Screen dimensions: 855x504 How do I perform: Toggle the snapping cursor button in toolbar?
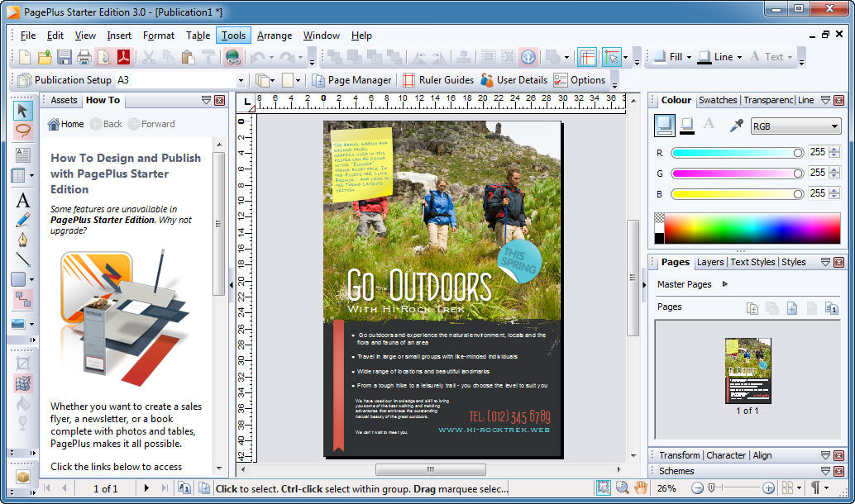[x=613, y=57]
